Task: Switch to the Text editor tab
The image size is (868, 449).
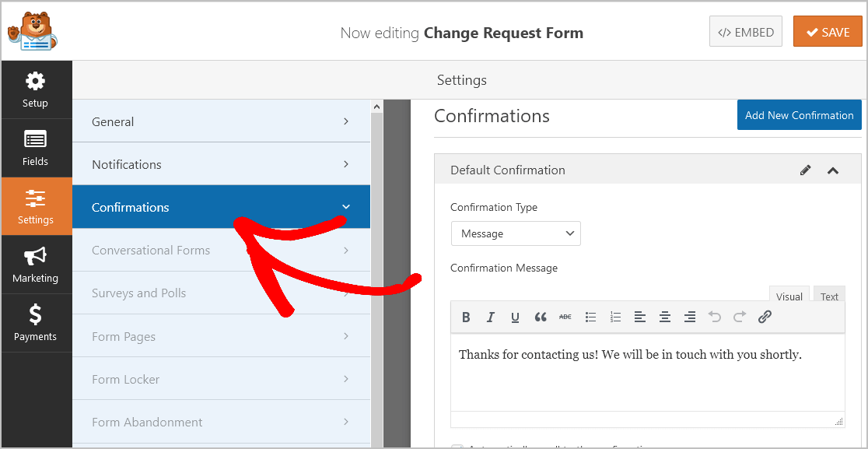Action: coord(828,296)
